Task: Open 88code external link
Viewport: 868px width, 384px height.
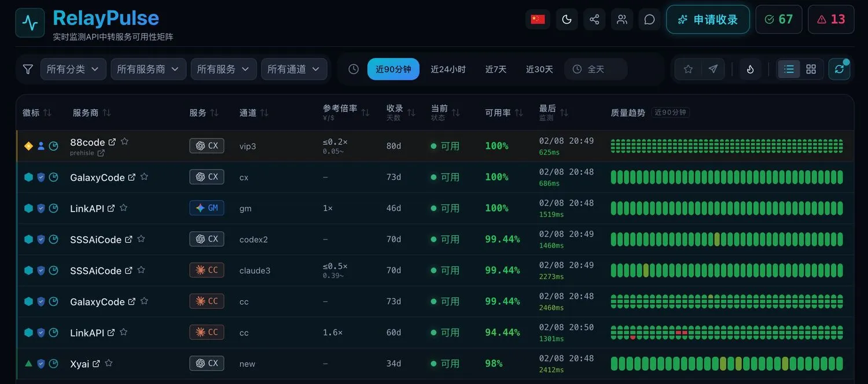Action: pyautogui.click(x=112, y=142)
